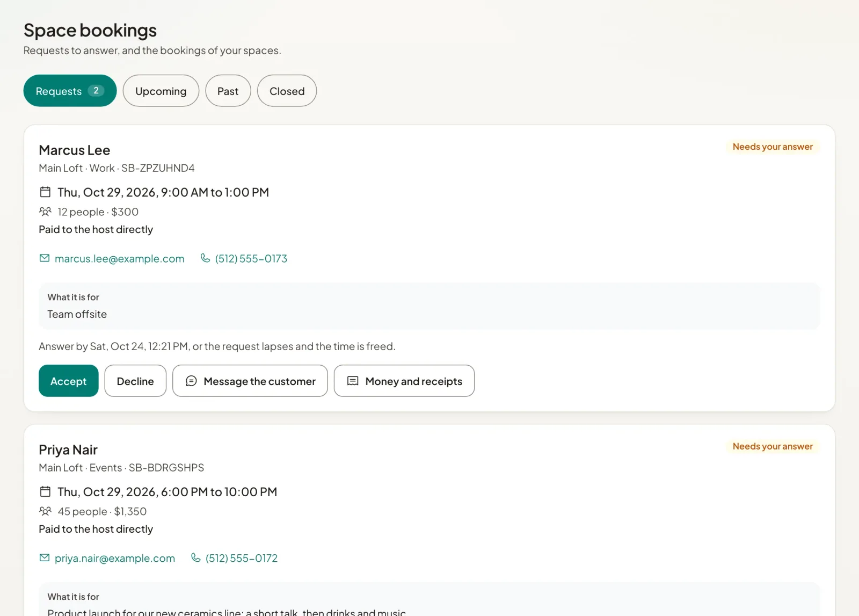Message the customer Marcus Lee
Screen dimensions: 859x616
(x=250, y=381)
